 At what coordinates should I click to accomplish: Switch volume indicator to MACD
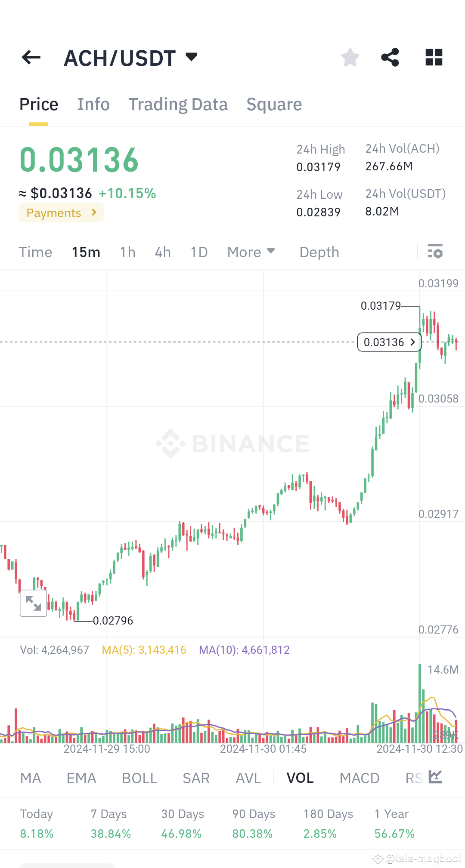(x=360, y=777)
